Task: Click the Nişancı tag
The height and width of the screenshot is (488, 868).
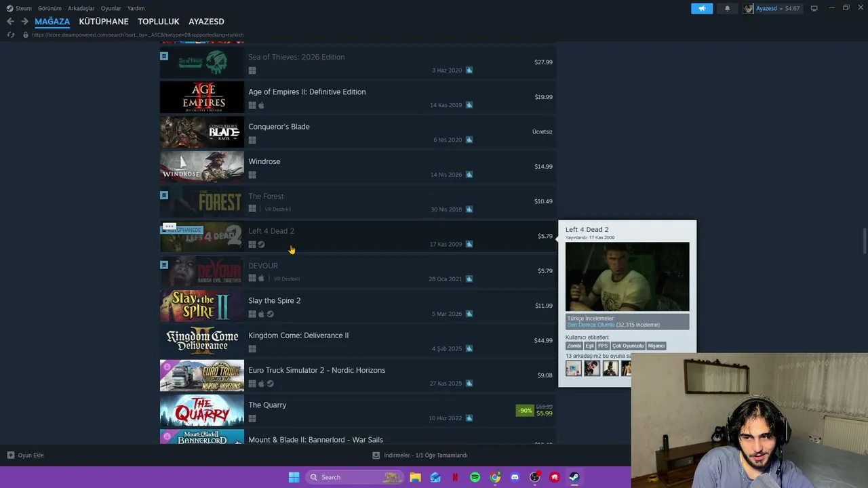Action: [656, 346]
